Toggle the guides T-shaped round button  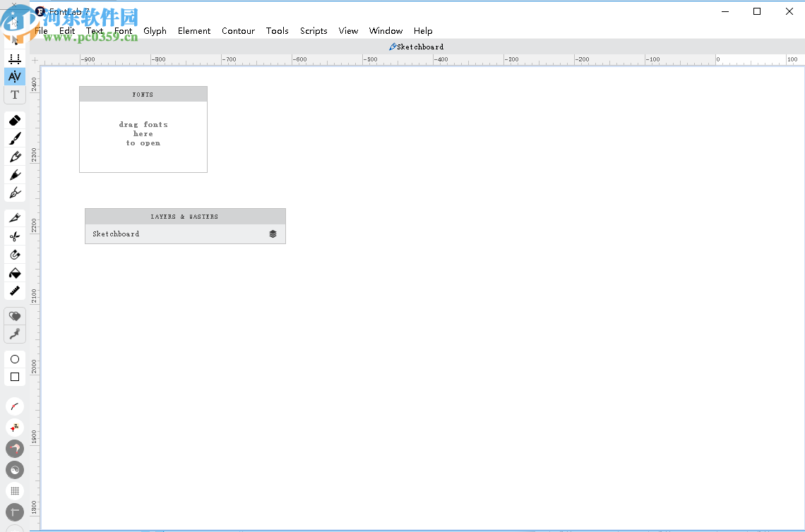[15, 512]
